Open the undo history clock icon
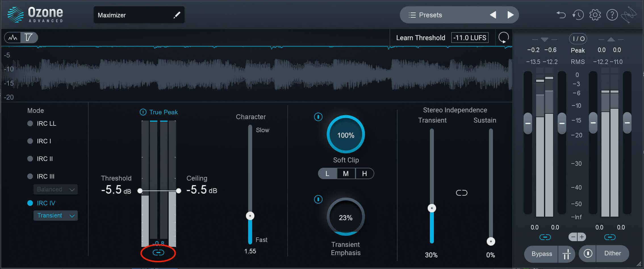This screenshot has width=644, height=269. pos(578,15)
